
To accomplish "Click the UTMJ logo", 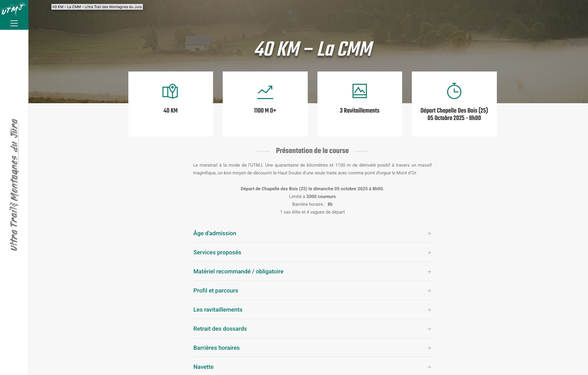I will pos(14,9).
